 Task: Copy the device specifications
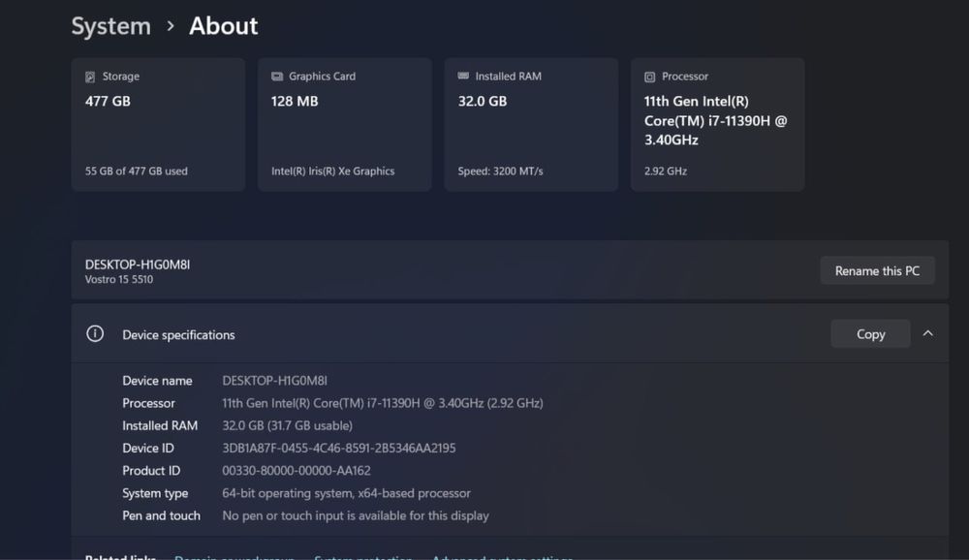[870, 334]
